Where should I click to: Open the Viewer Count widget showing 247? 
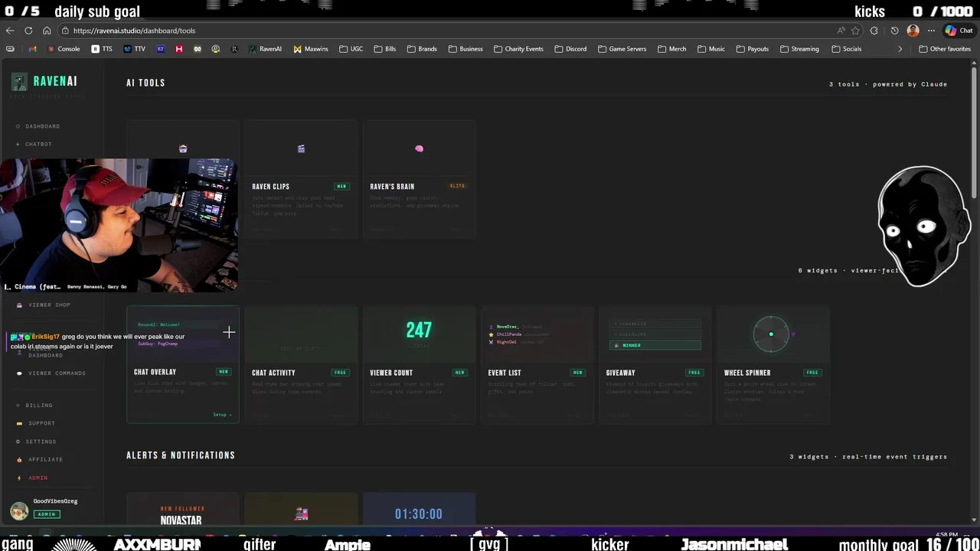(419, 364)
